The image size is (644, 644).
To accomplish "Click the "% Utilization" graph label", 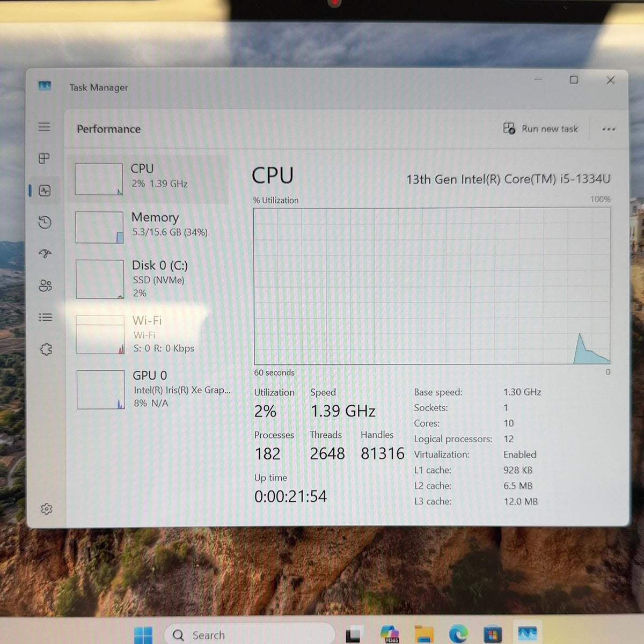I will coord(276,200).
